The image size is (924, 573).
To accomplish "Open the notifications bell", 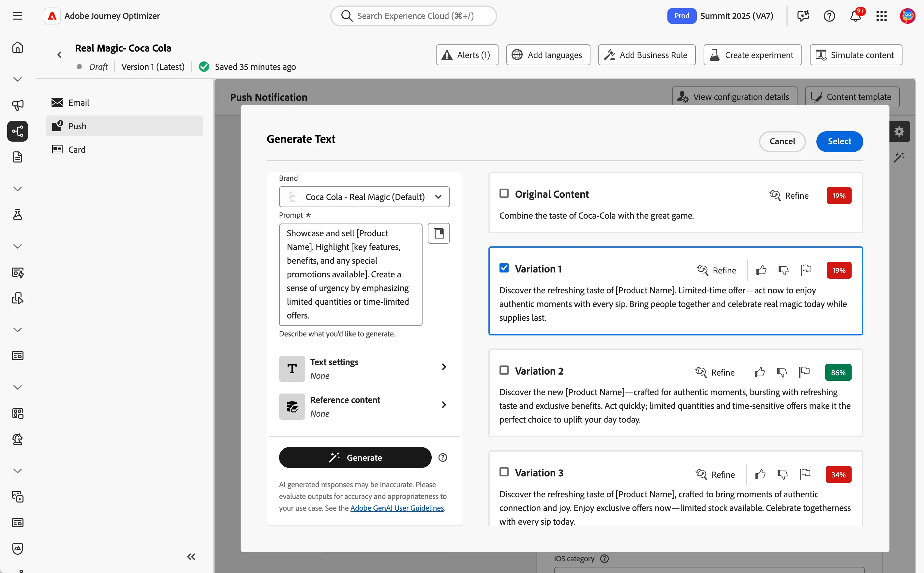I will [856, 16].
